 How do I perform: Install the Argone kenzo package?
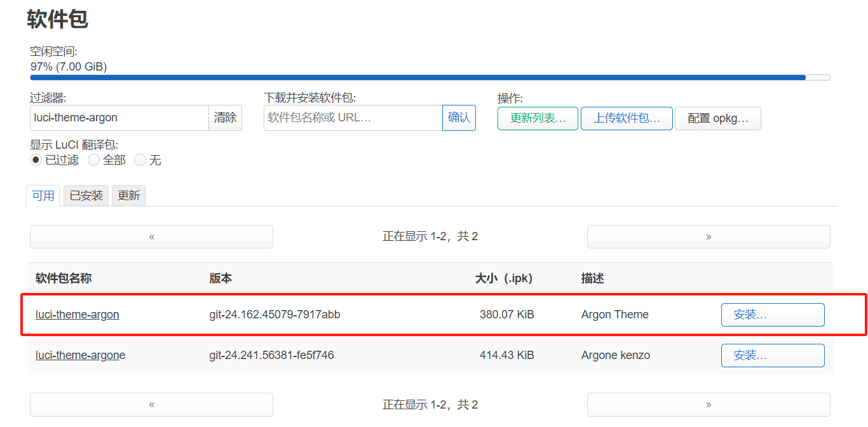point(773,355)
